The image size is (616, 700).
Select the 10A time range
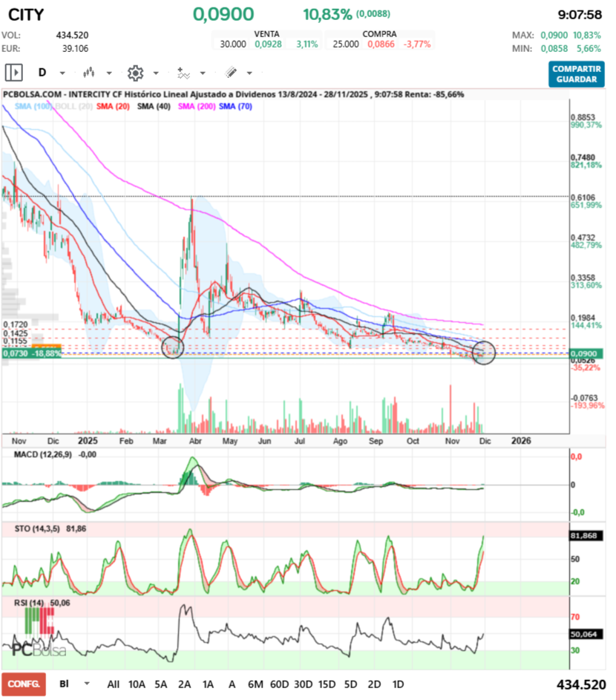click(137, 684)
